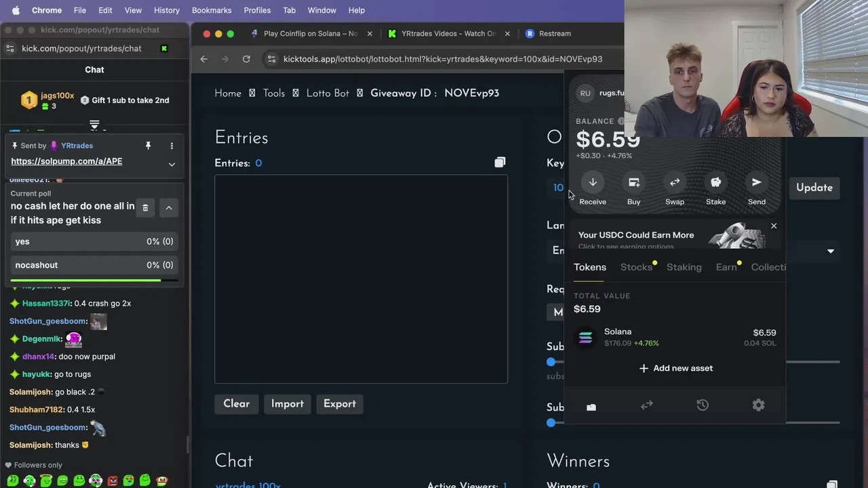Open the solpump.com/a/APE link
The width and height of the screenshot is (868, 488).
66,161
